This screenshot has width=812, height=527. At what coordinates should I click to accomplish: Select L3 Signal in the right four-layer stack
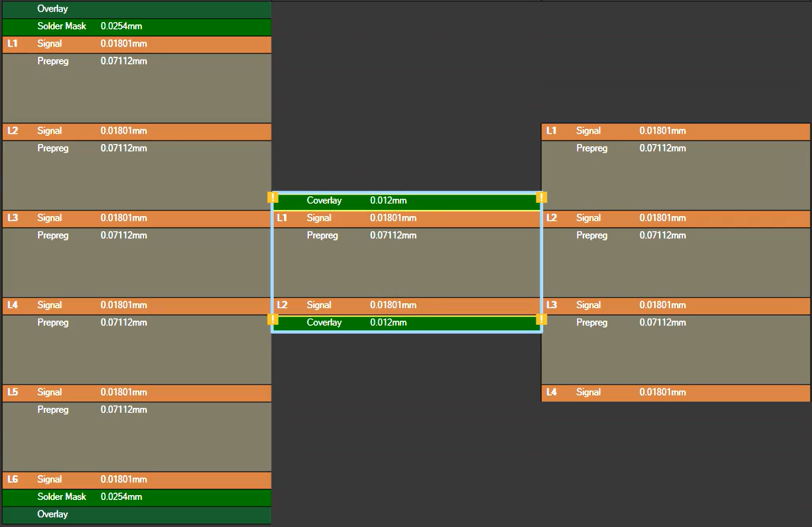coord(676,305)
